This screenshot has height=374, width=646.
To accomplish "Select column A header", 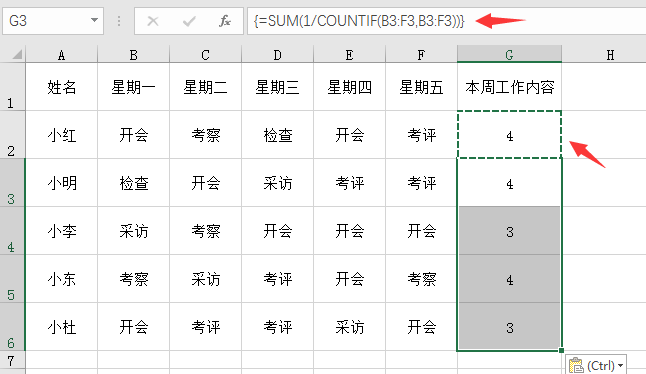I will (x=61, y=54).
